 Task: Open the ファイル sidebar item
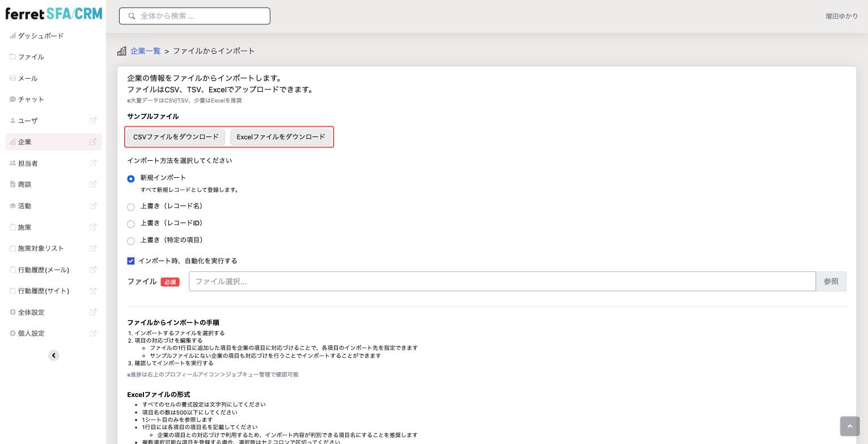31,57
